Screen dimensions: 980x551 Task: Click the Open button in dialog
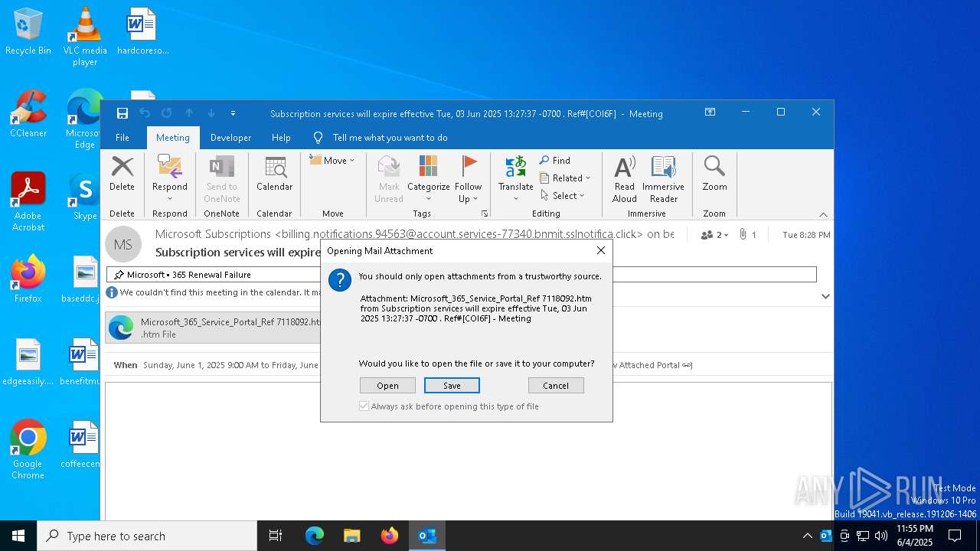(387, 386)
